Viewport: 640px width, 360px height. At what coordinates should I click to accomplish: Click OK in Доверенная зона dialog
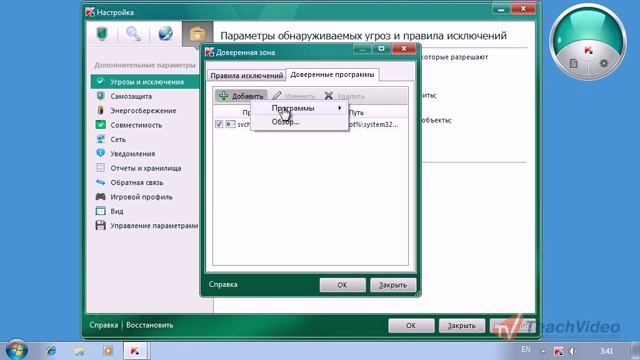pos(342,285)
